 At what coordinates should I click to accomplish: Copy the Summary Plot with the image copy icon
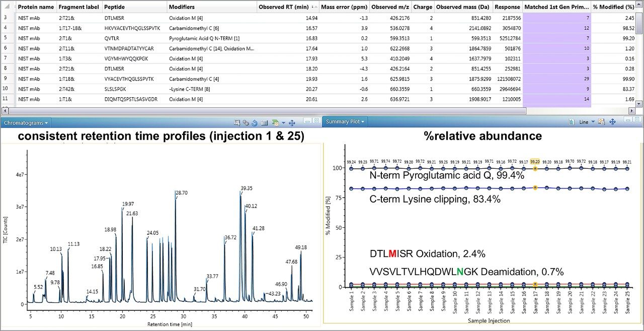tap(601, 122)
